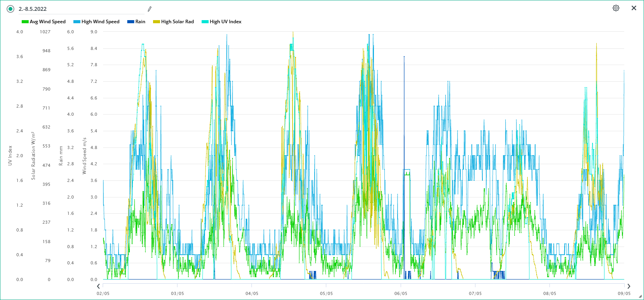Screen dimensions: 644x300
Task: Select the radio button beside 2.-8.5.2022
Action: [10, 9]
